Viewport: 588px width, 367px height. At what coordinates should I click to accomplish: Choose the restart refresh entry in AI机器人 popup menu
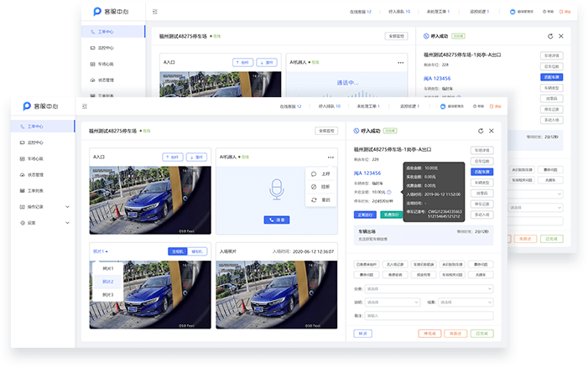point(320,200)
